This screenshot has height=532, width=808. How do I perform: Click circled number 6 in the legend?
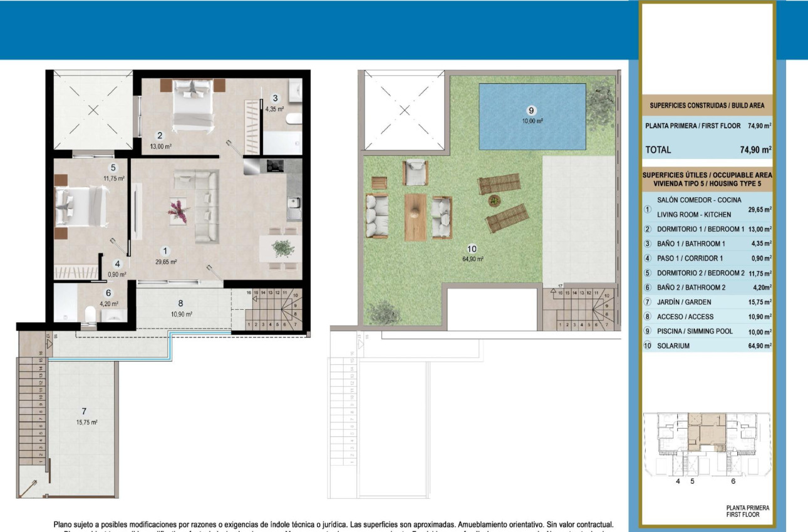(x=648, y=287)
